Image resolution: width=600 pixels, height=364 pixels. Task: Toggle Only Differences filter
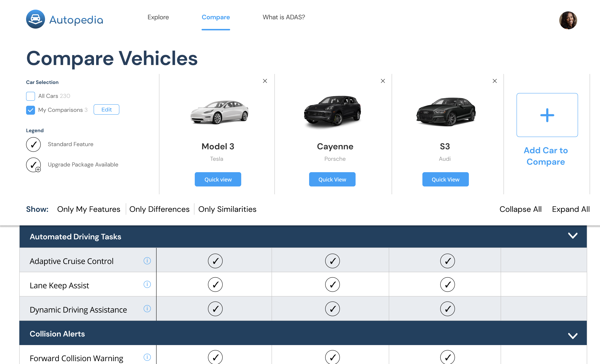point(159,209)
